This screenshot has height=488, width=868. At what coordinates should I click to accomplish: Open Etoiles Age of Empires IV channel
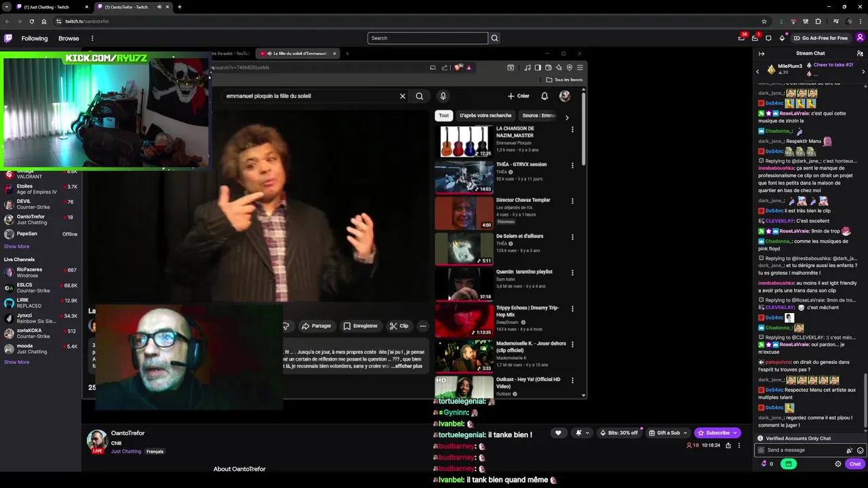(x=41, y=189)
